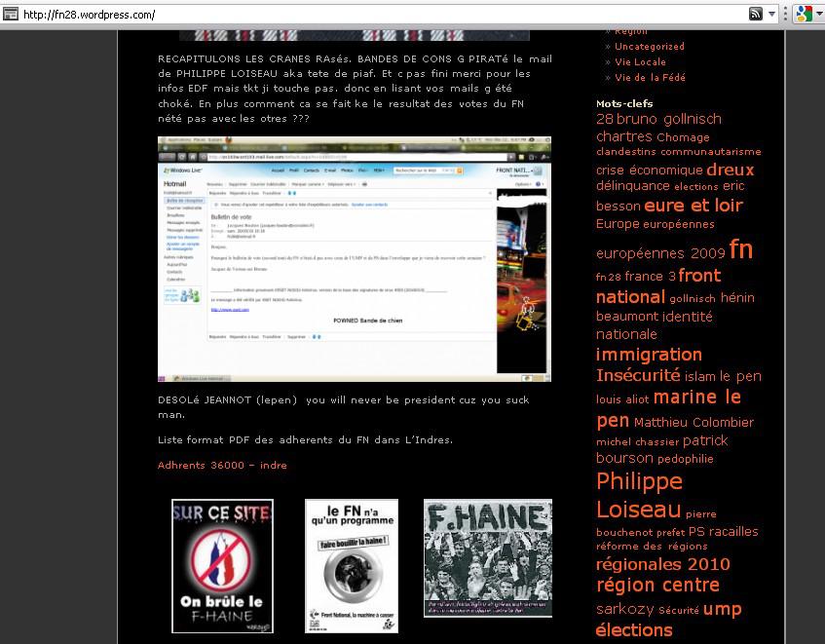Expand the search engine selector arrow

pyautogui.click(x=819, y=15)
